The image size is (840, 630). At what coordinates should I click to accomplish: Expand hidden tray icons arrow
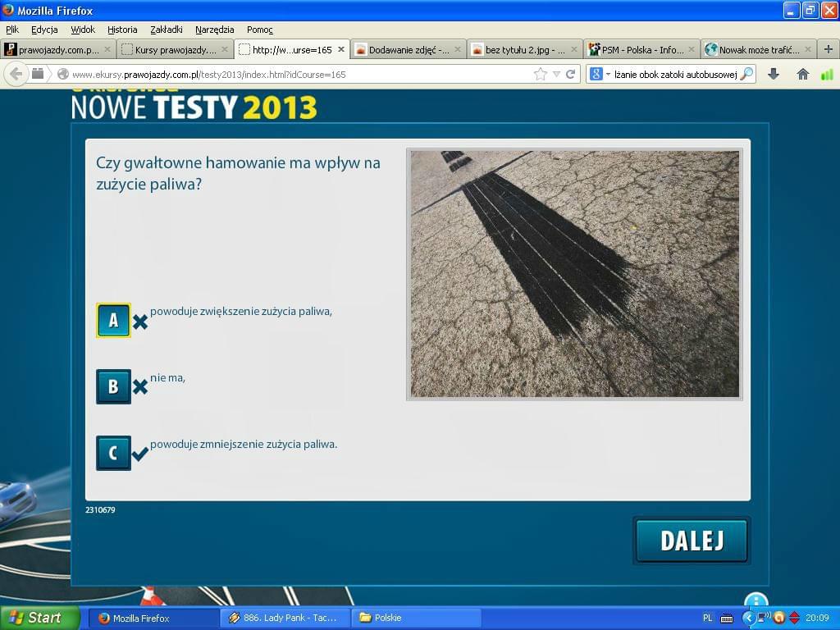[x=748, y=619]
